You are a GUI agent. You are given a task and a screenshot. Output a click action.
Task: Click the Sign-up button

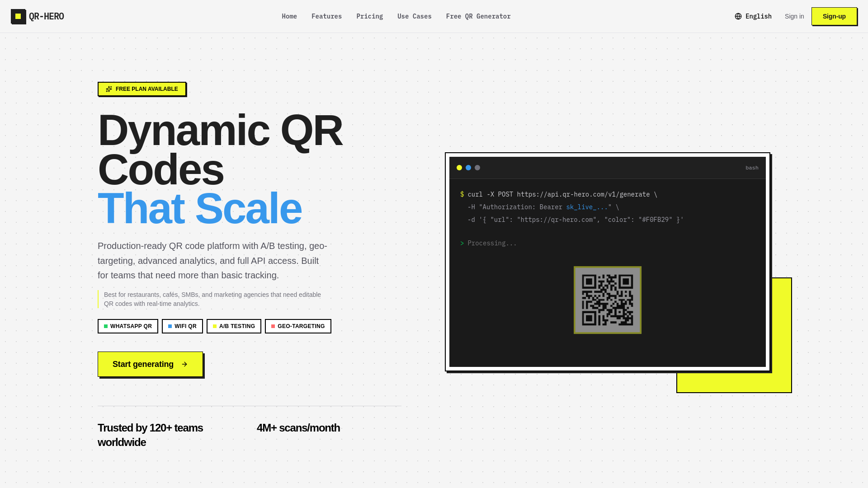[x=834, y=16]
